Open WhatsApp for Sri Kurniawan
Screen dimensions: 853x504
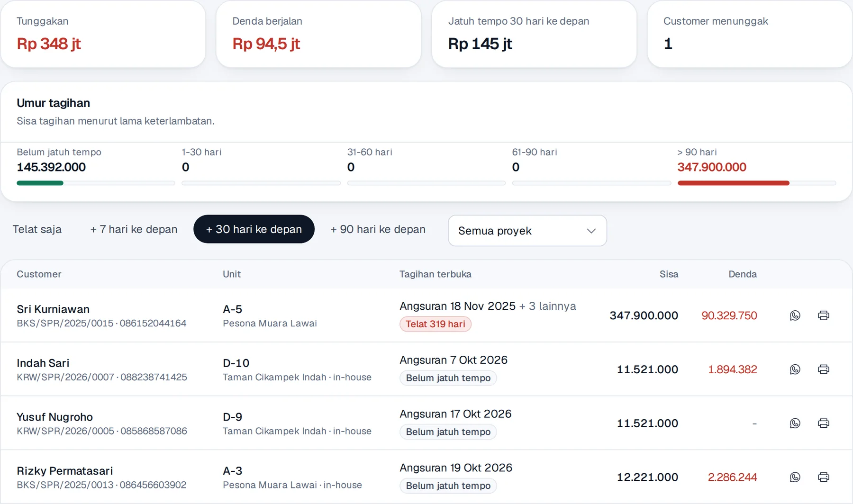[795, 315]
